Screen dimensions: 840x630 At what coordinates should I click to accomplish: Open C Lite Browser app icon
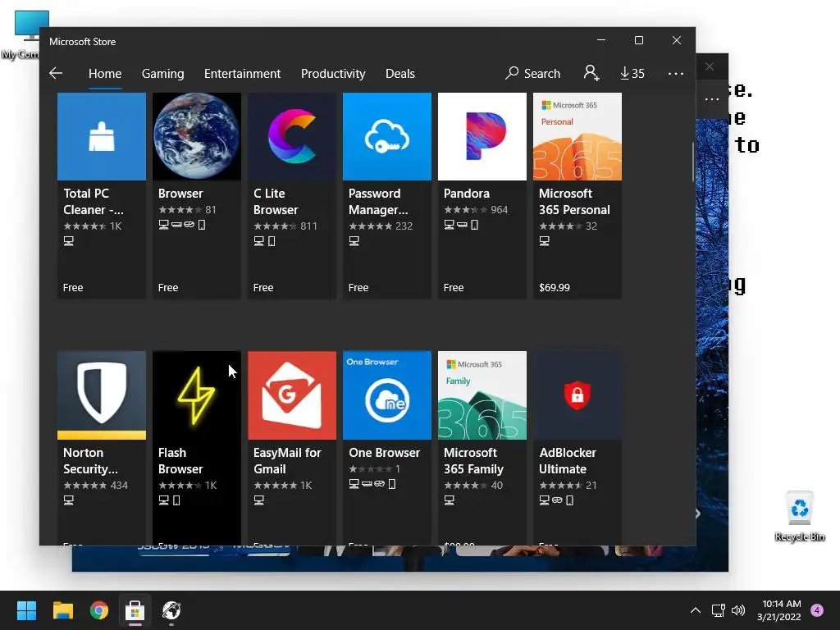click(x=292, y=137)
